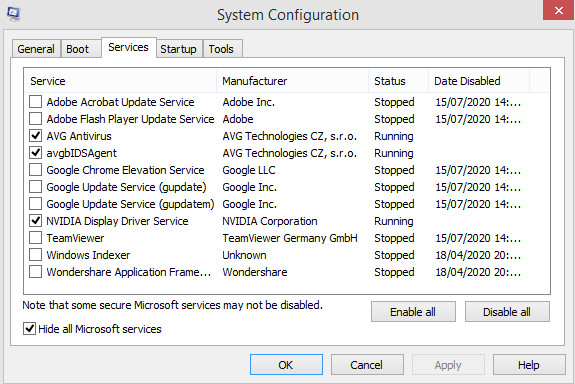Click 'Unknown' manufacturer cell
The height and width of the screenshot is (384, 575).
click(x=244, y=255)
